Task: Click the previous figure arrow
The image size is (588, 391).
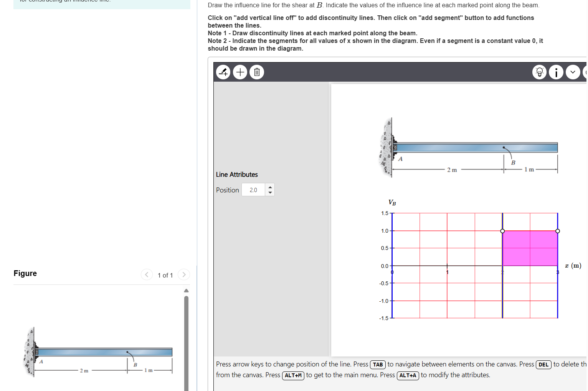Action: point(147,274)
